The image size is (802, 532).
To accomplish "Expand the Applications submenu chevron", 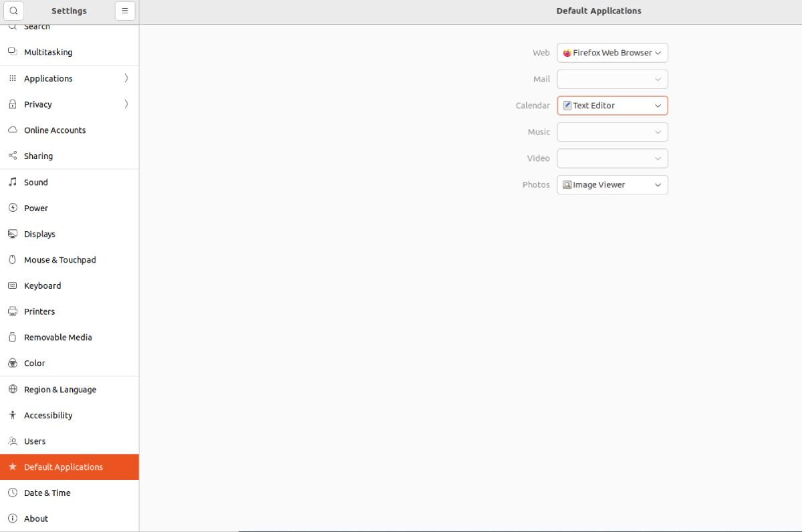I will [126, 78].
